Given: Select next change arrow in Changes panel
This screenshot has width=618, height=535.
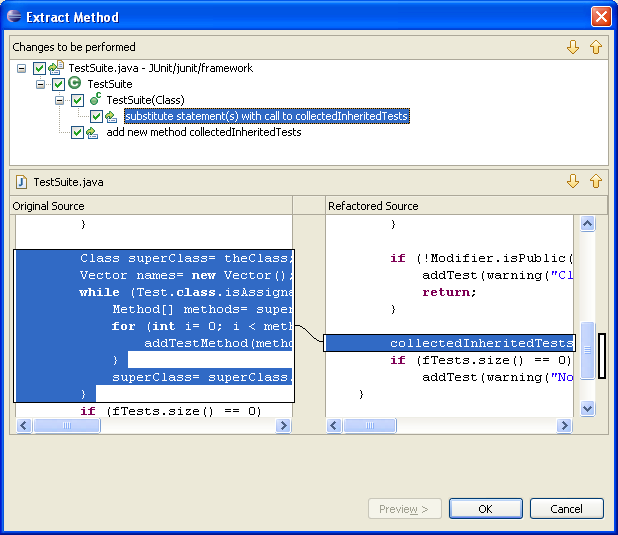Looking at the screenshot, I should 573,47.
